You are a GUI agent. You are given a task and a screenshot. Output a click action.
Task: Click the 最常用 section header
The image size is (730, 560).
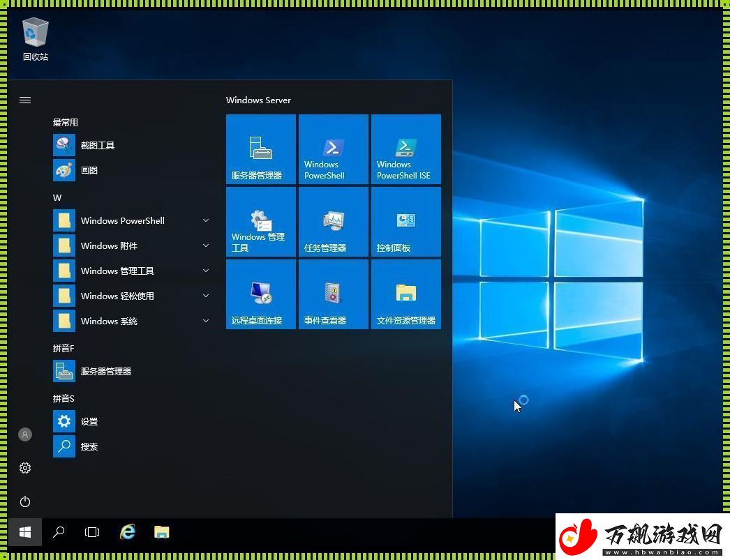coord(65,122)
